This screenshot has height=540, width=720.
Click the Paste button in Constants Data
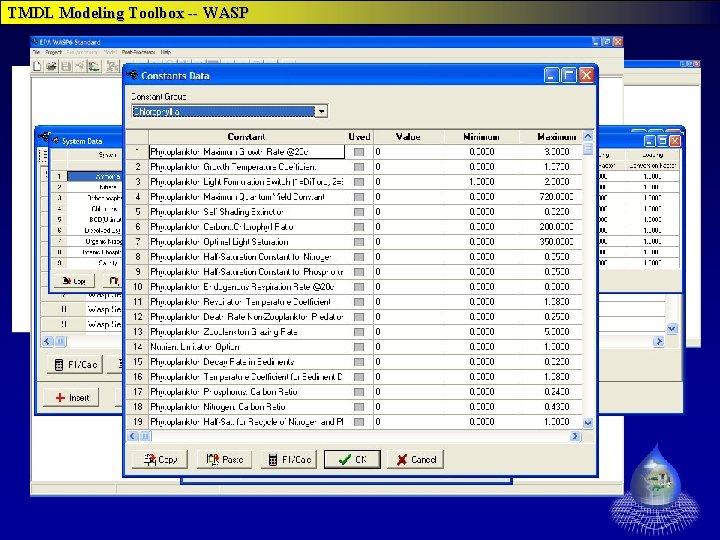coord(224,459)
